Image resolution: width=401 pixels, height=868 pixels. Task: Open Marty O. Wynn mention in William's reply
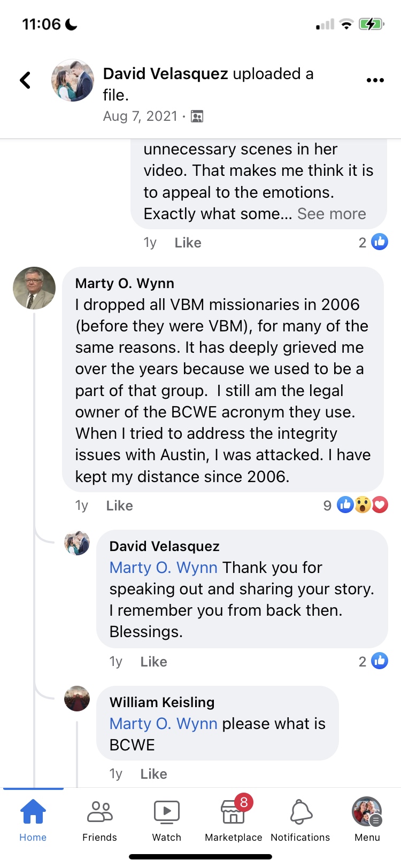point(163,724)
